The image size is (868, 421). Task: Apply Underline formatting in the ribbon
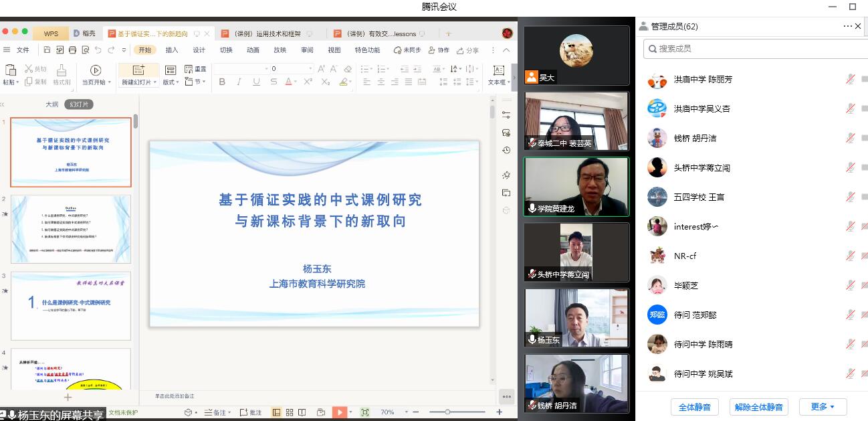[257, 82]
